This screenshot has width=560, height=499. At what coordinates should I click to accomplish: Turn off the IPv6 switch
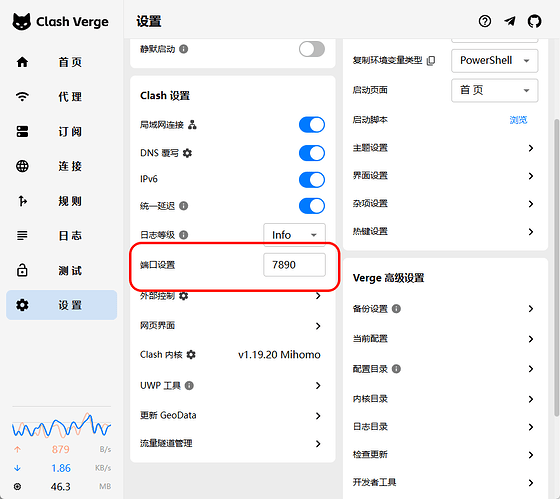coord(312,180)
